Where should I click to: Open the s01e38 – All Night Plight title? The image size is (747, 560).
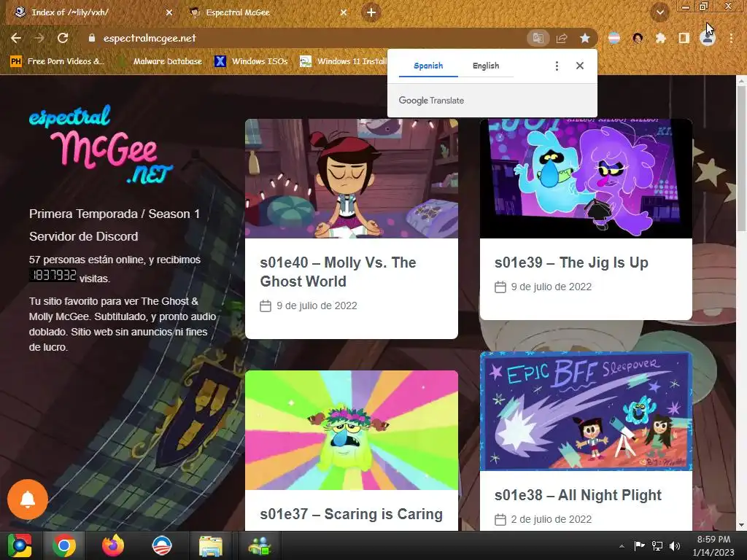tap(578, 495)
